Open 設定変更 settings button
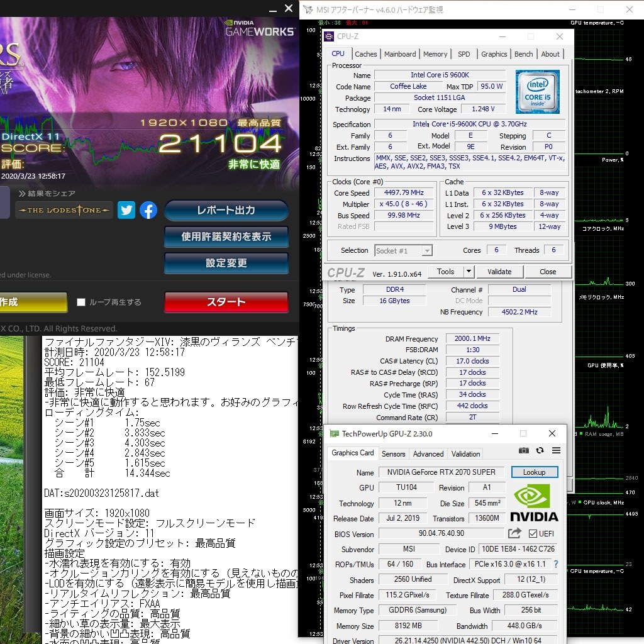This screenshot has width=644, height=644. pos(226,263)
